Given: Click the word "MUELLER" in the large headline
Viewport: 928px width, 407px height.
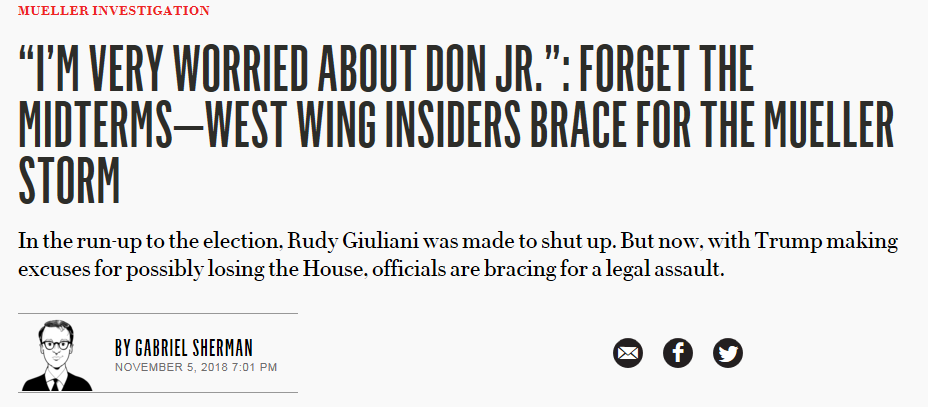Looking at the screenshot, I should pos(829,125).
